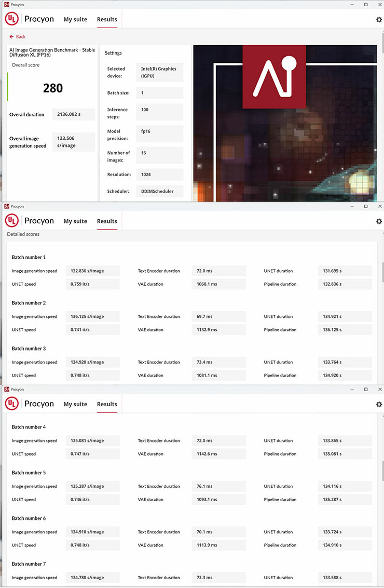Click the Number of images value 16
The image size is (384, 588).
[x=160, y=155]
